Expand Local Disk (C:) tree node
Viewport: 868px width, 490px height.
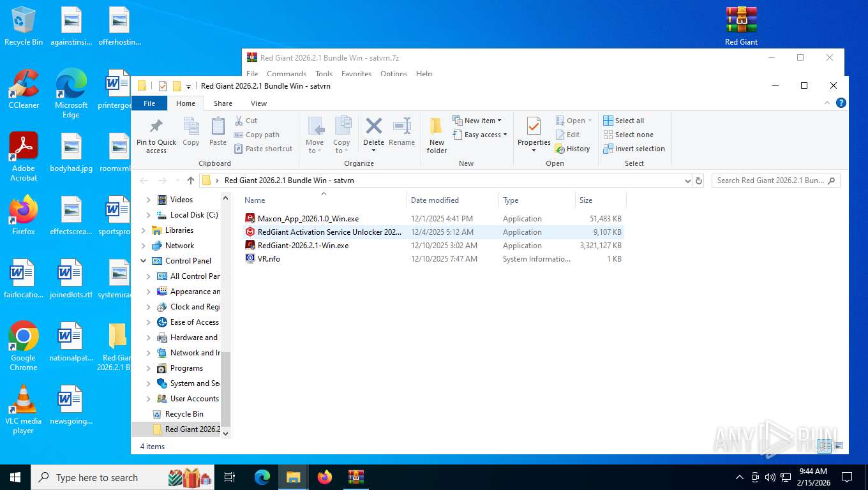(149, 215)
